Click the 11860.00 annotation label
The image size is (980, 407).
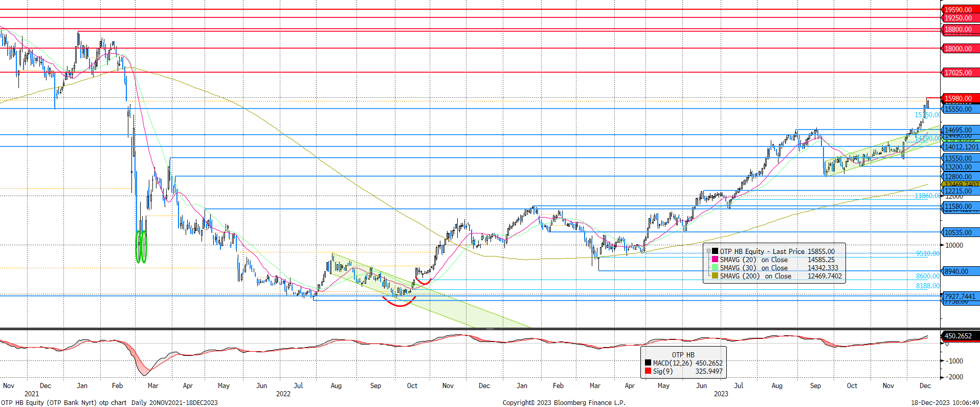pyautogui.click(x=927, y=196)
